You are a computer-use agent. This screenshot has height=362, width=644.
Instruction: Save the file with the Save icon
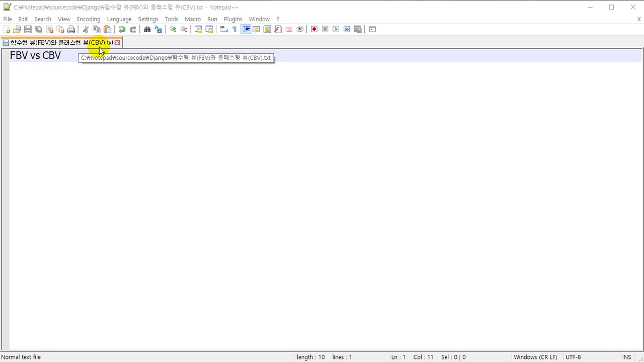point(28,29)
